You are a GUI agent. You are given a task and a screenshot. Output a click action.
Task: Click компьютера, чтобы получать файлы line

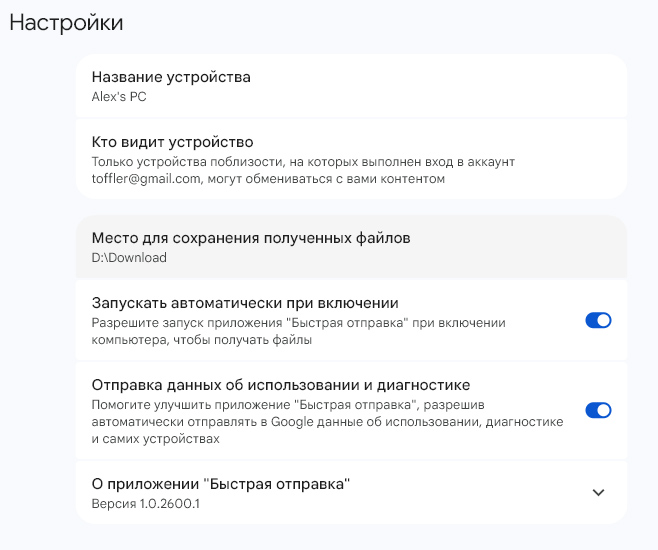click(201, 340)
